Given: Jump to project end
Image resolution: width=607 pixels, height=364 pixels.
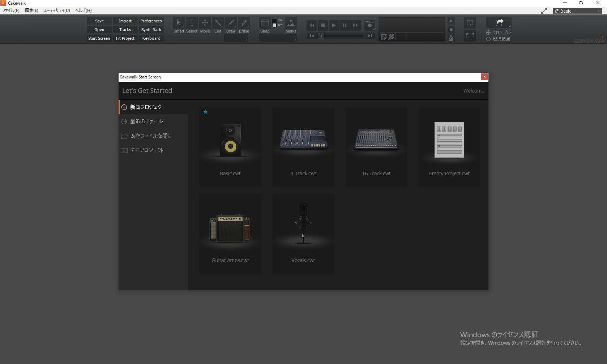Looking at the screenshot, I should (x=369, y=36).
